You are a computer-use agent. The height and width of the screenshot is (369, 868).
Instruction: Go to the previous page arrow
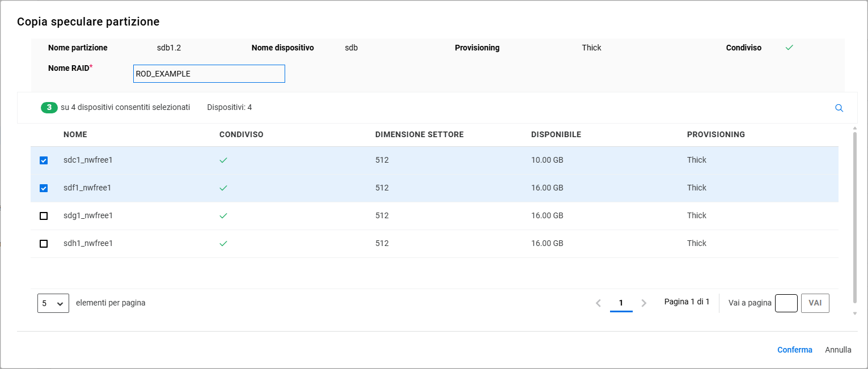pos(598,303)
